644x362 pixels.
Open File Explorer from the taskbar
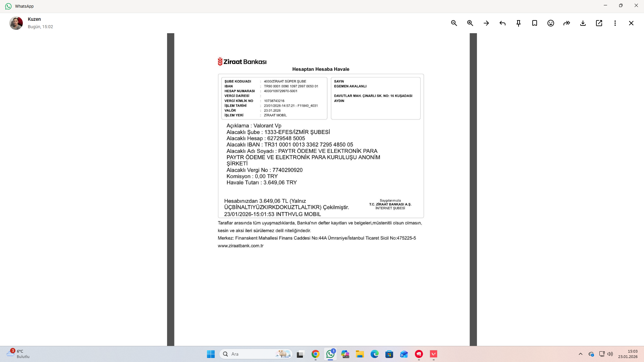[360, 354]
